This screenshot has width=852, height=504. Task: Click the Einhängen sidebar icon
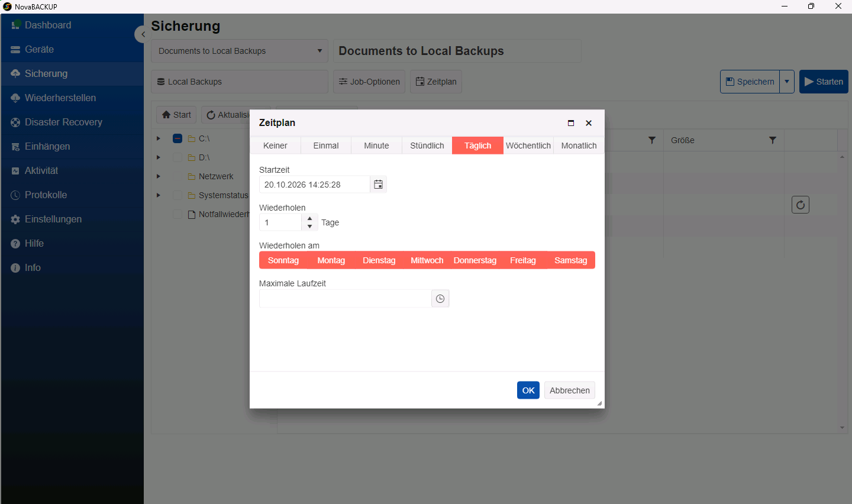(x=15, y=147)
